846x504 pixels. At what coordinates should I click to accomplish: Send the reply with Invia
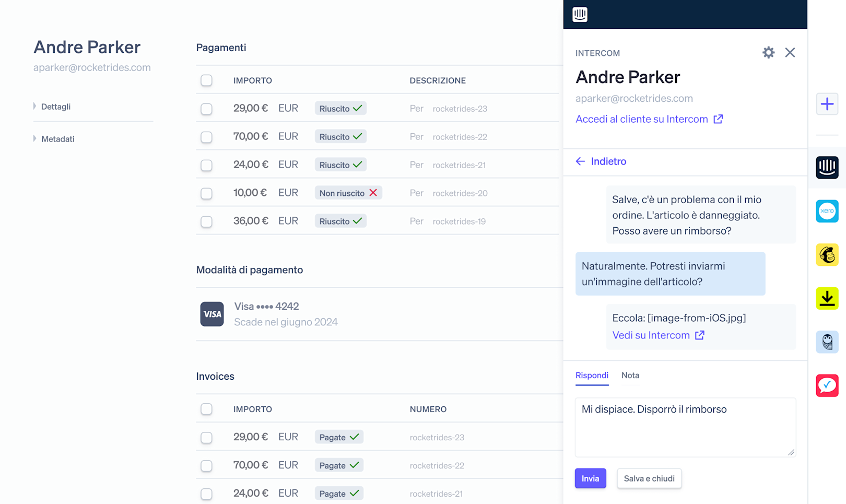[x=591, y=478]
